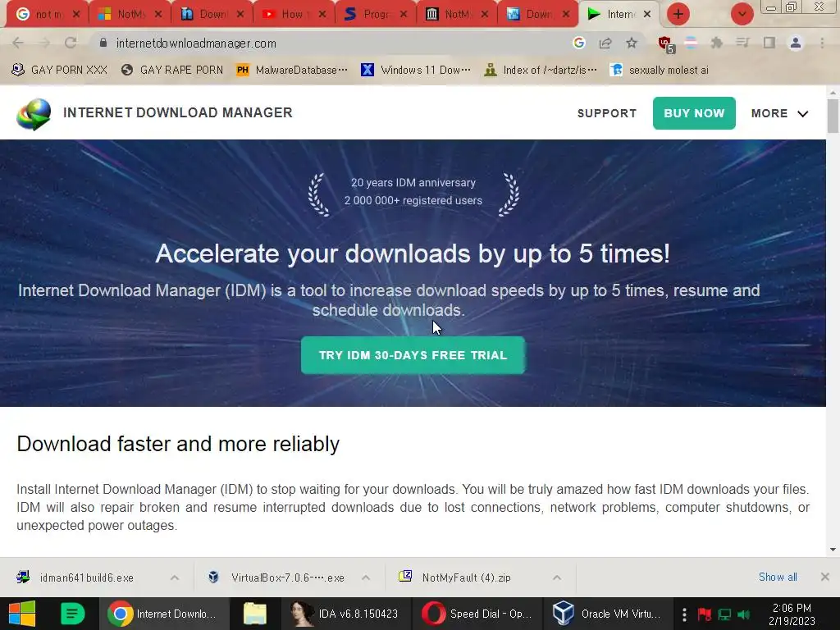Open the Index of /~dartz/is… bookmark

541,71
